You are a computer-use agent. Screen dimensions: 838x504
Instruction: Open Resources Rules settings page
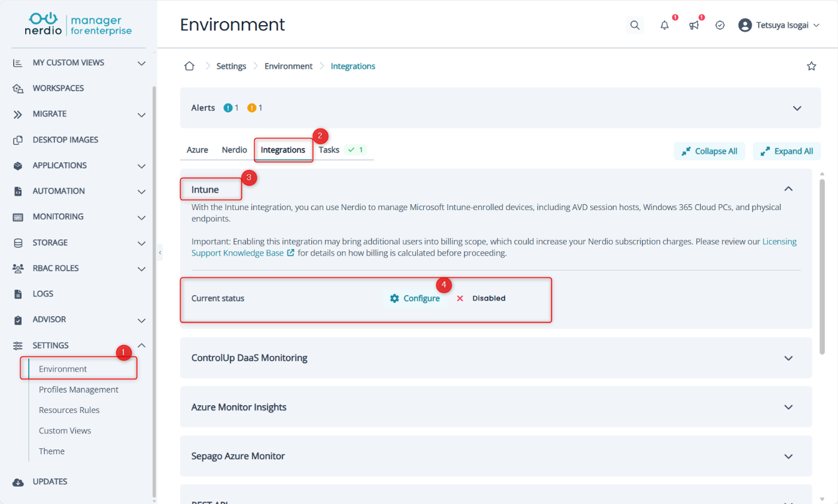point(69,410)
